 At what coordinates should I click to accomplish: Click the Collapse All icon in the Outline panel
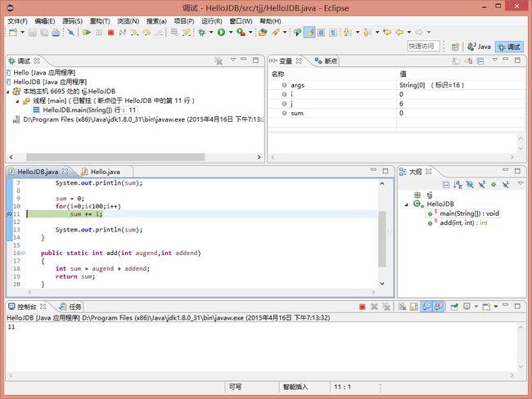tap(446, 185)
